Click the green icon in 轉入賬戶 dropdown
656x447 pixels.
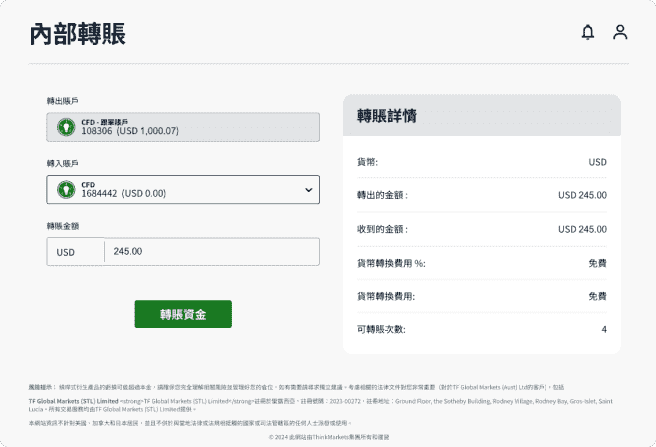pos(66,189)
